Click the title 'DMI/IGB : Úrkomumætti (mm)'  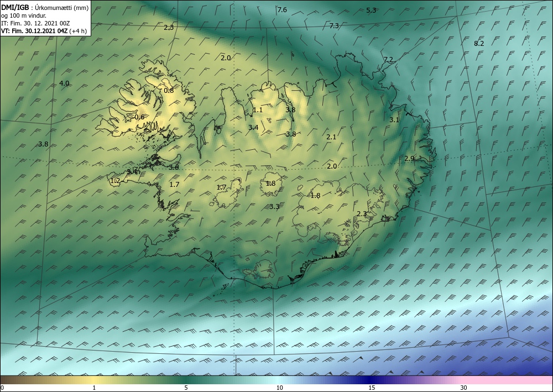click(x=45, y=8)
